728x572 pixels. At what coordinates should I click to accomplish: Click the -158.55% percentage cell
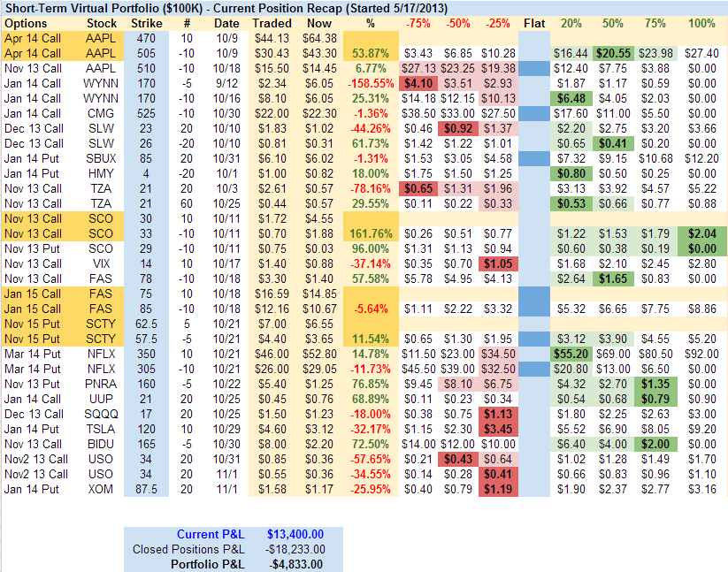tap(371, 83)
